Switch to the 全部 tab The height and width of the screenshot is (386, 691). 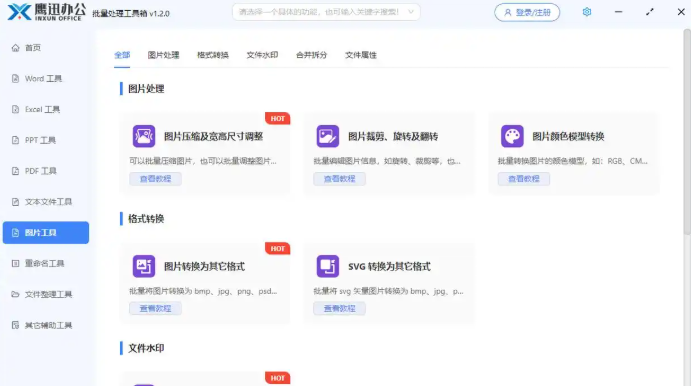coord(122,55)
